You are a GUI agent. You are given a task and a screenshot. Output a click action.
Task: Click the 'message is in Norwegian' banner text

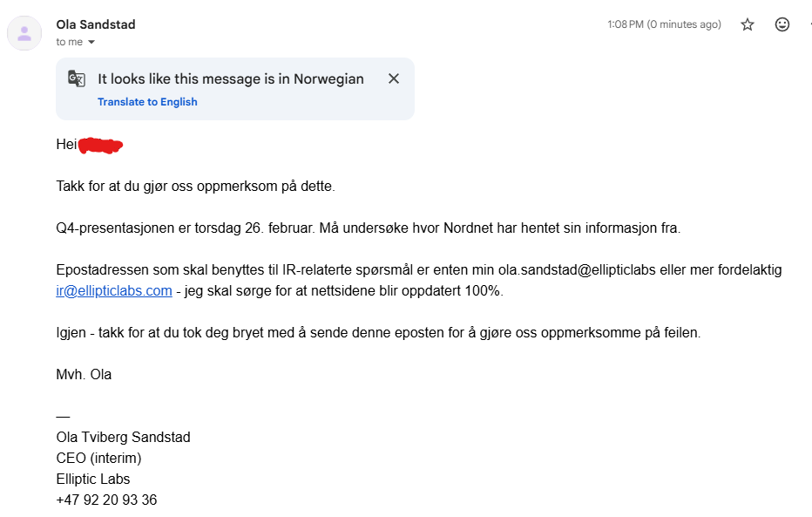(x=231, y=78)
